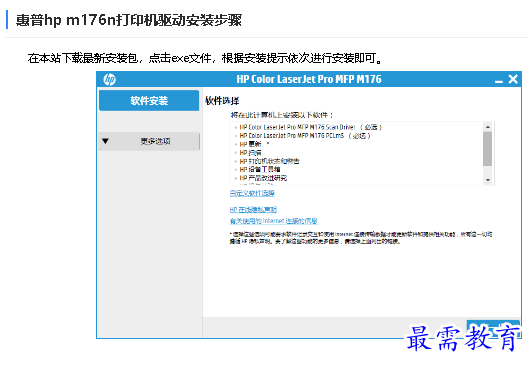This screenshot has width=528, height=370.
Task: Click scrollbar down arrow in software list
Action: coord(488,180)
